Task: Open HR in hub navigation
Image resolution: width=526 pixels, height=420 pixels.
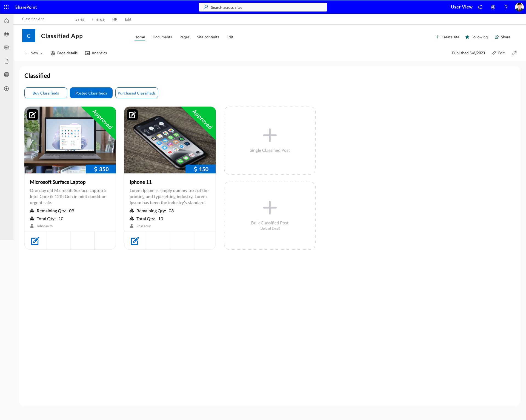Action: 115,19
